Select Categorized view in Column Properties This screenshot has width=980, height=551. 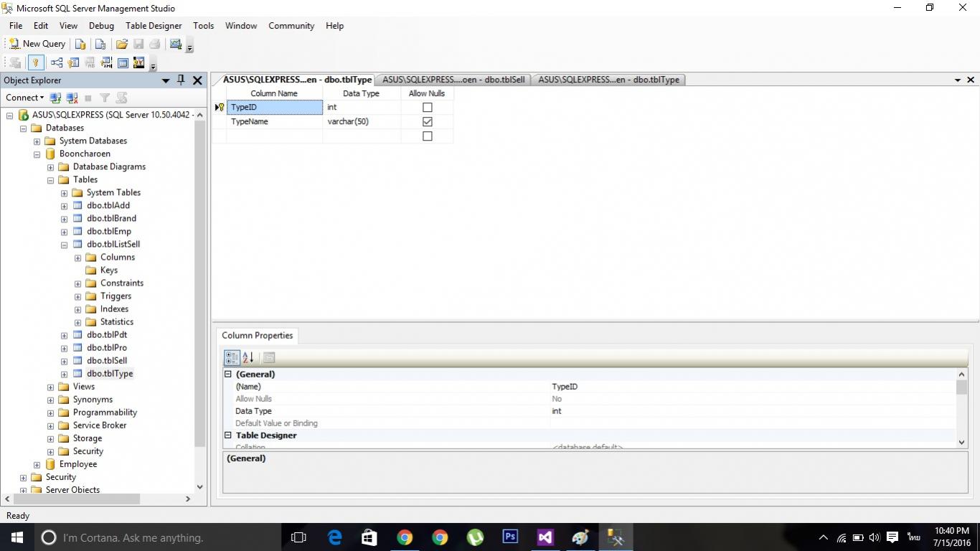pyautogui.click(x=232, y=357)
